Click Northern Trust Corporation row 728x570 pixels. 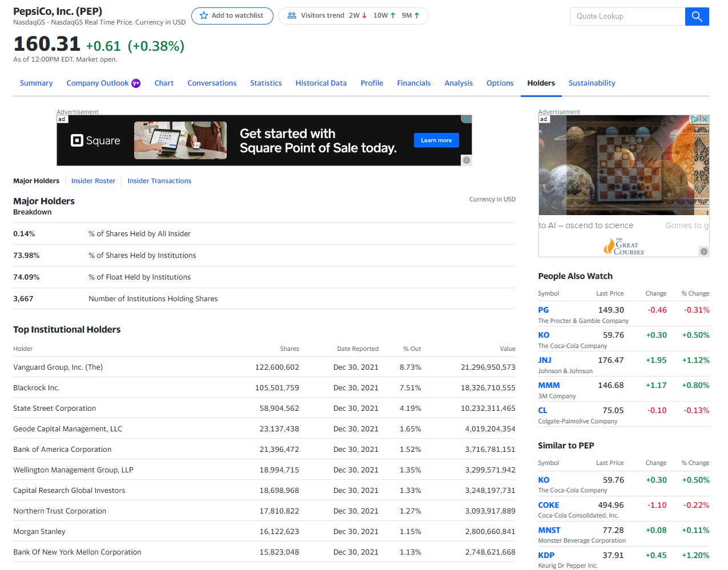coord(264,511)
